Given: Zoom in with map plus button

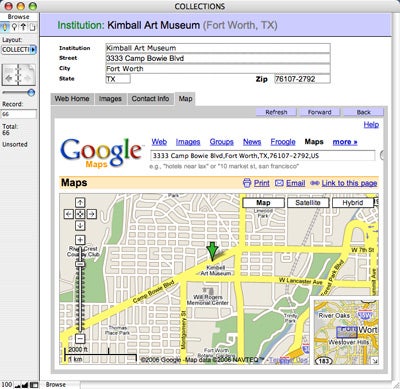Looking at the screenshot, I should point(80,240).
